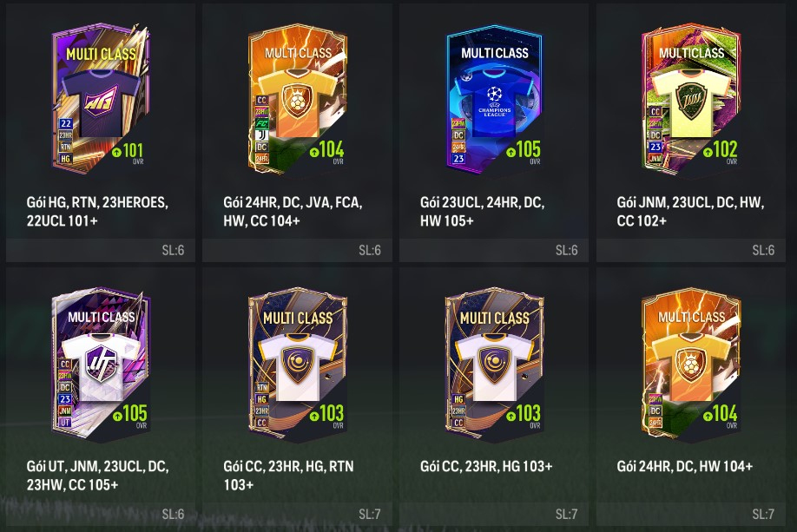Screen dimensions: 797x532
Task: Select Gói JNM, 23UCL, DC, HW, CC 102+ label
Action: pyautogui.click(x=690, y=212)
